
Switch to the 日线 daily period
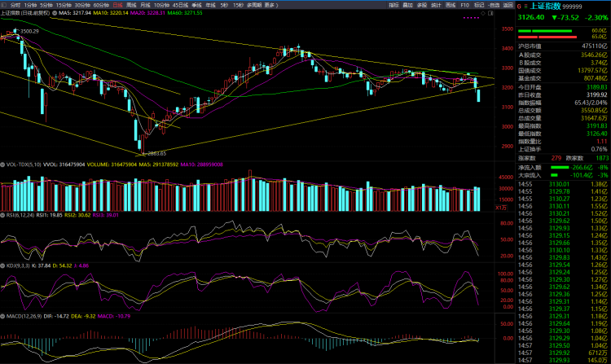coord(118,5)
